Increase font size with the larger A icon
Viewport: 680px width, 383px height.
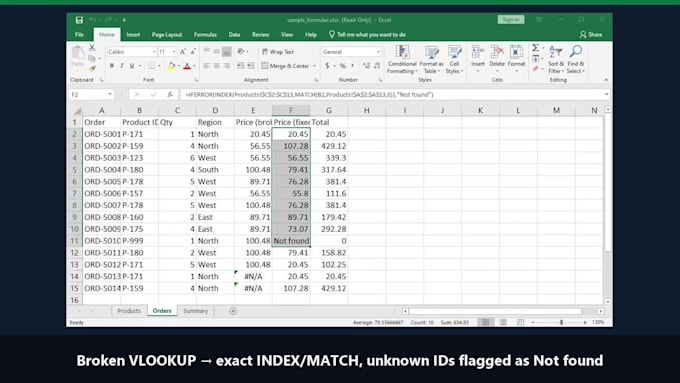pos(183,52)
